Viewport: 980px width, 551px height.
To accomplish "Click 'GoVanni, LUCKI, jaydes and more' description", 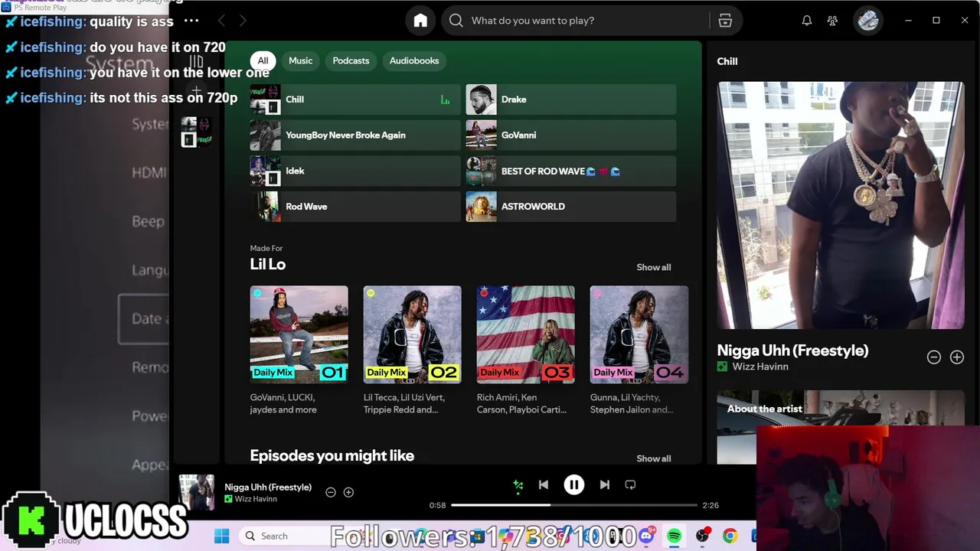I will (x=283, y=403).
